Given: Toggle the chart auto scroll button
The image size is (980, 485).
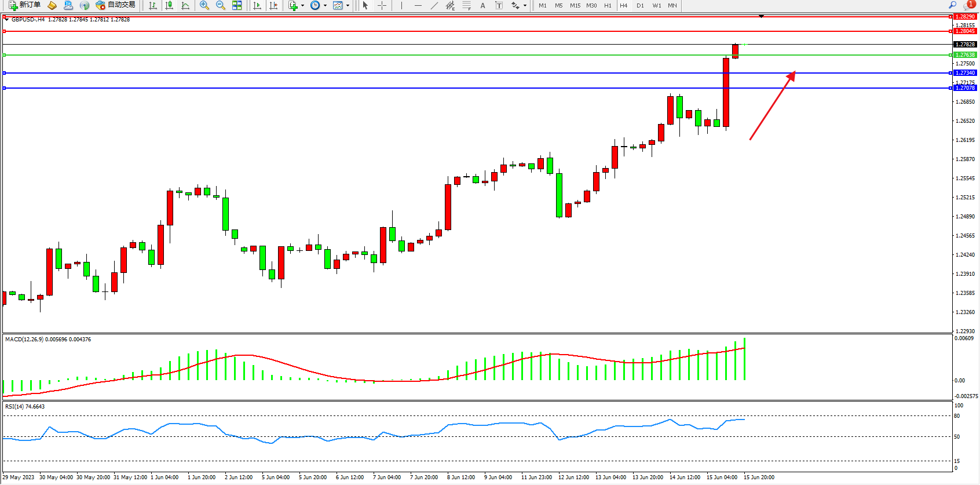Looking at the screenshot, I should click(257, 5).
